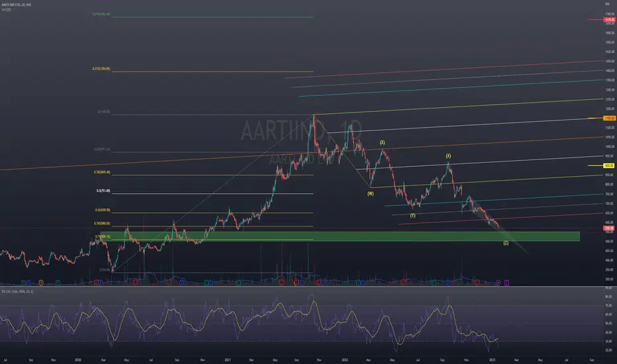Click the purple circle event marker
Screen dimensions: 617x364
pos(498,283)
